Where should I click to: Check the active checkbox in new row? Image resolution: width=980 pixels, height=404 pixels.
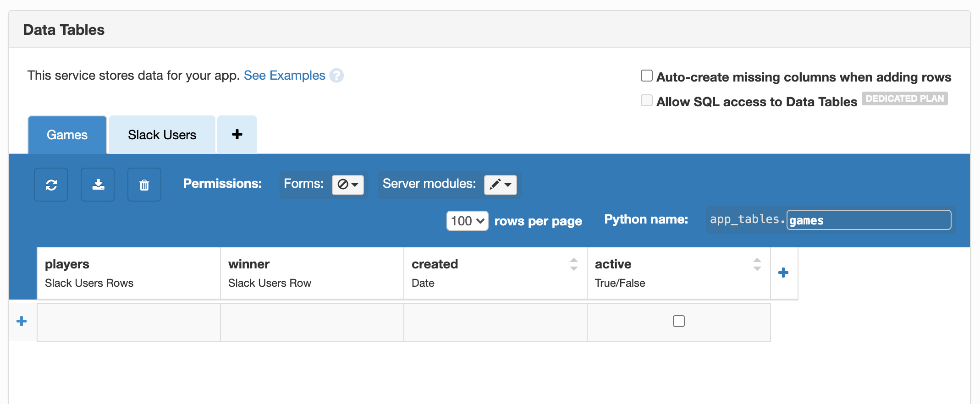(x=678, y=322)
